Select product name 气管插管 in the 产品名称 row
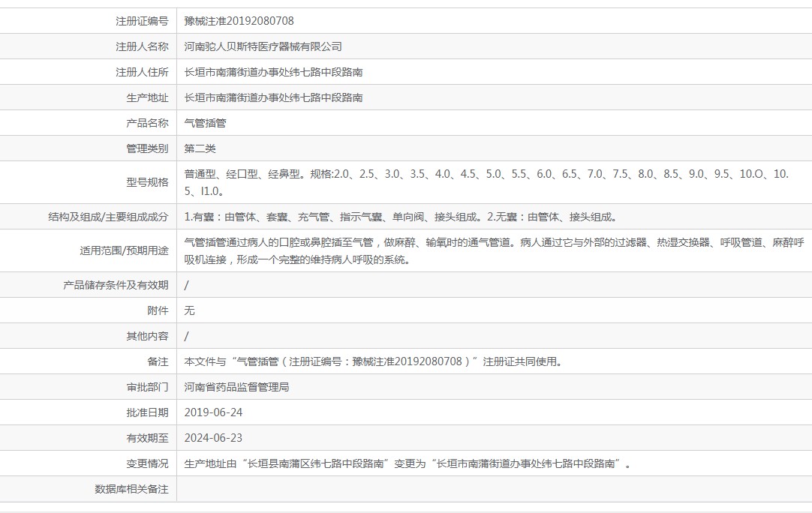The width and height of the screenshot is (812, 513). 205,123
